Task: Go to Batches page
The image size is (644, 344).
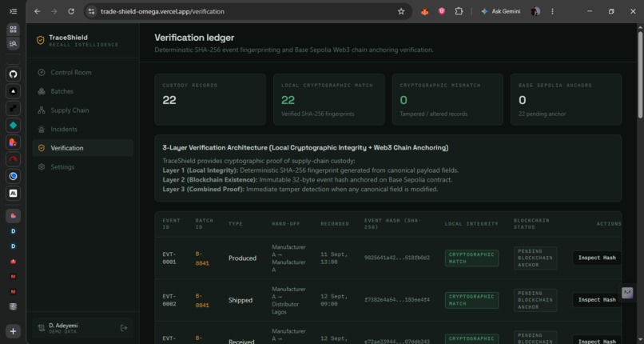Action: (x=82, y=91)
